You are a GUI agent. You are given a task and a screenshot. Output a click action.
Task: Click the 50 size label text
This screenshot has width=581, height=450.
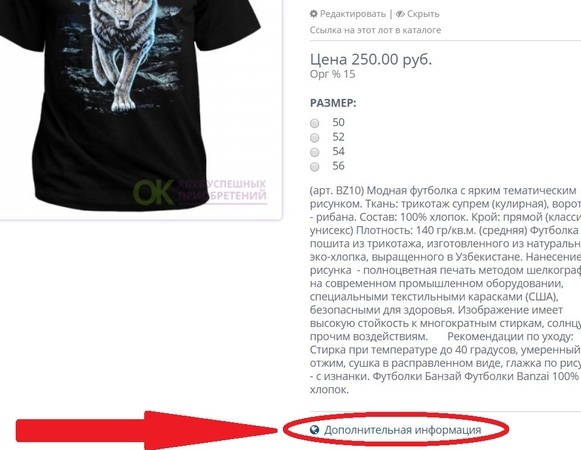pos(338,122)
